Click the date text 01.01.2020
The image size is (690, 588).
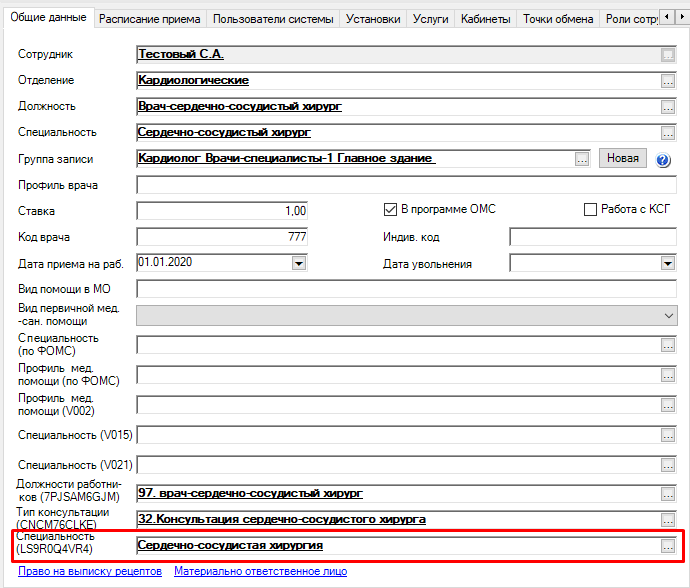click(x=165, y=262)
